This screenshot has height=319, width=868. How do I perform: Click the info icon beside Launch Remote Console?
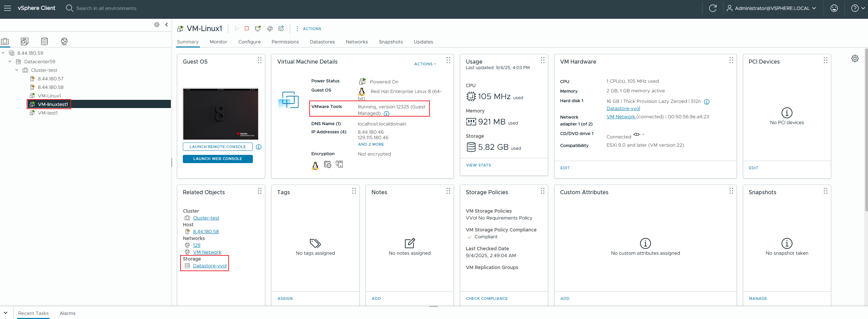tap(259, 147)
